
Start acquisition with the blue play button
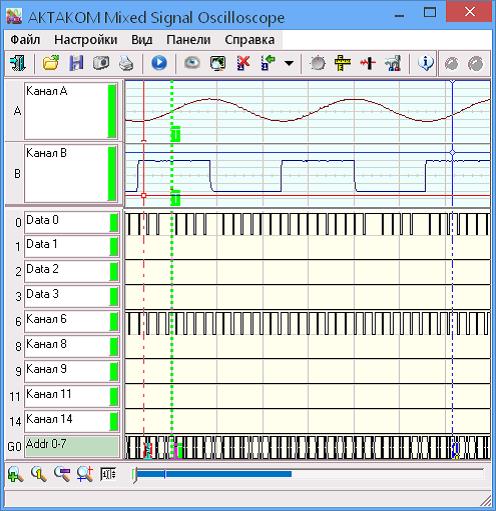point(159,63)
